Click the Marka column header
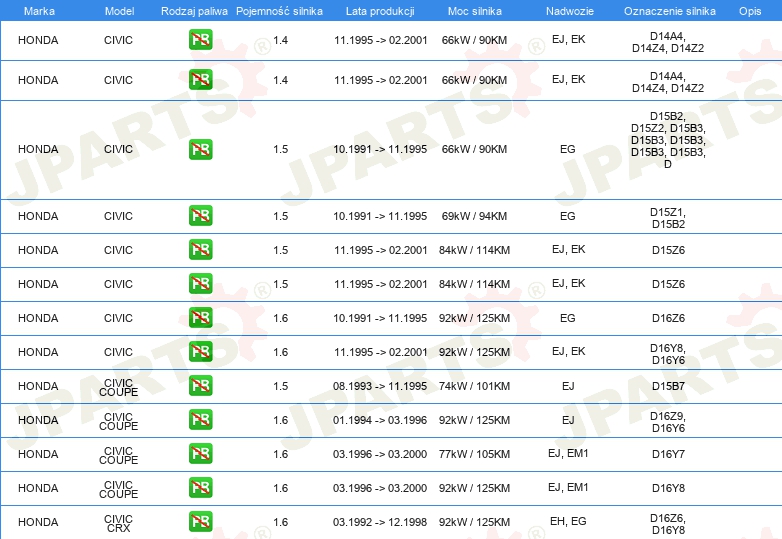Image resolution: width=782 pixels, height=539 pixels. coord(39,11)
